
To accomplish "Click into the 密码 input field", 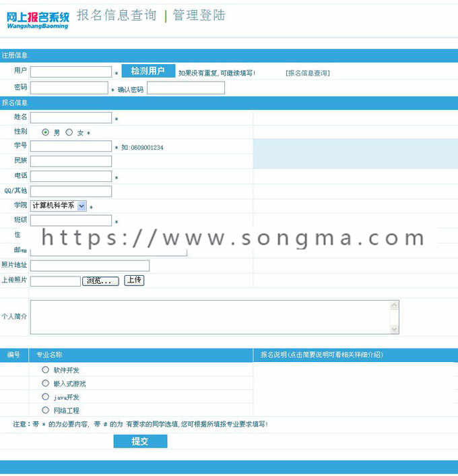I will click(69, 88).
